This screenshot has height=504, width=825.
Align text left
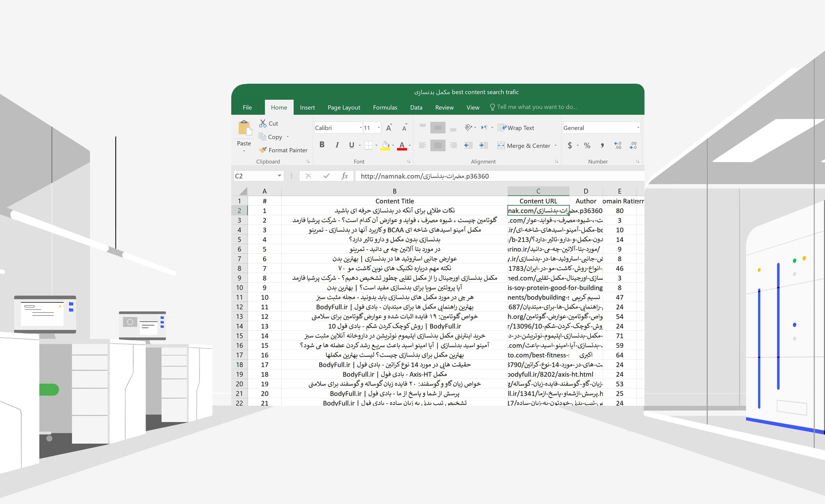422,145
